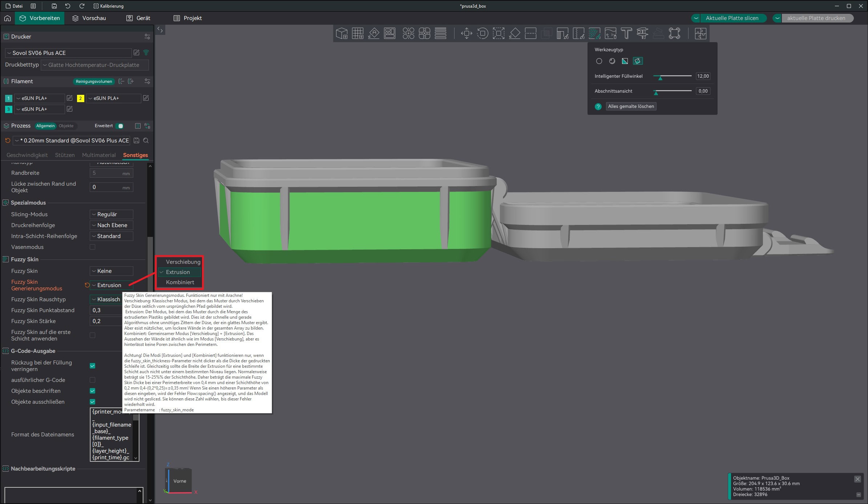Select the Move tool in toolbar
The image size is (868, 504).
click(467, 33)
